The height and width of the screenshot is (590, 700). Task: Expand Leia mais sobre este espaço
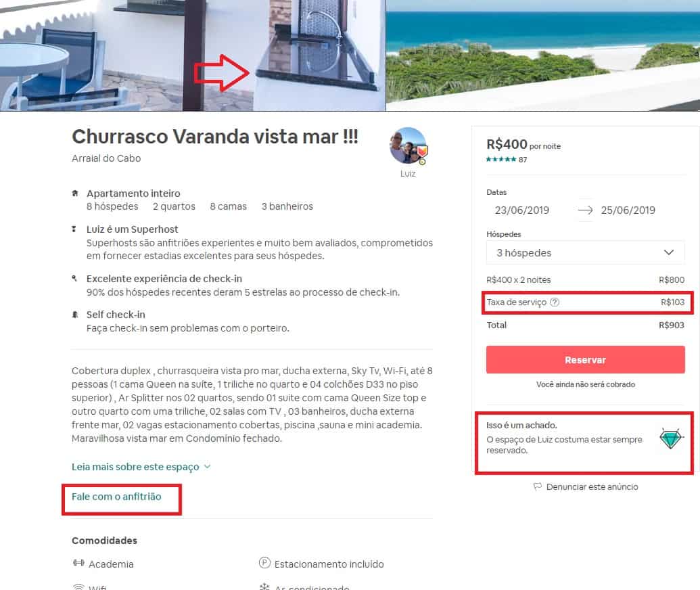point(141,467)
